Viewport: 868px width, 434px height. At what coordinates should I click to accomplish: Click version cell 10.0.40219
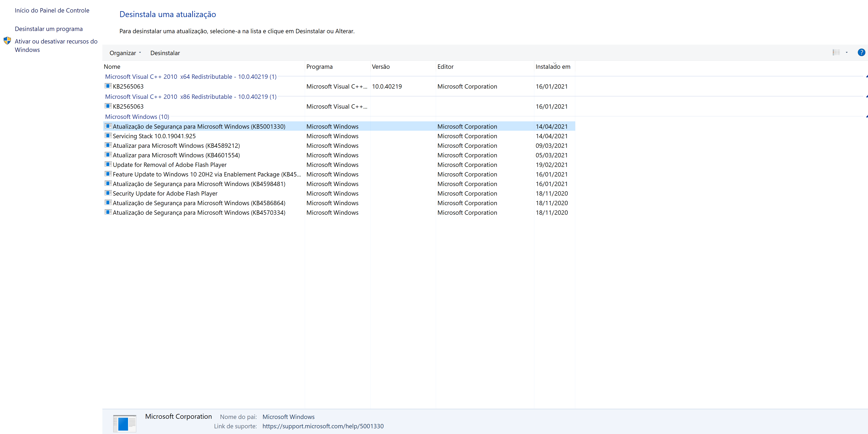387,86
